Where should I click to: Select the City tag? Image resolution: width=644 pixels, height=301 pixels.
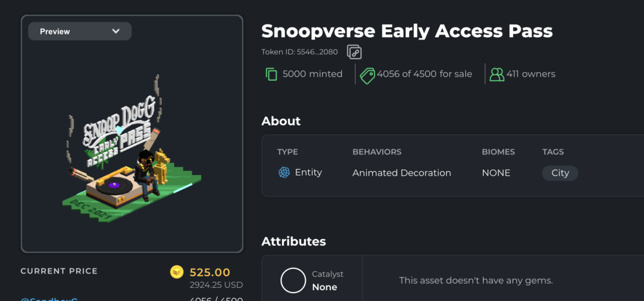tap(560, 173)
